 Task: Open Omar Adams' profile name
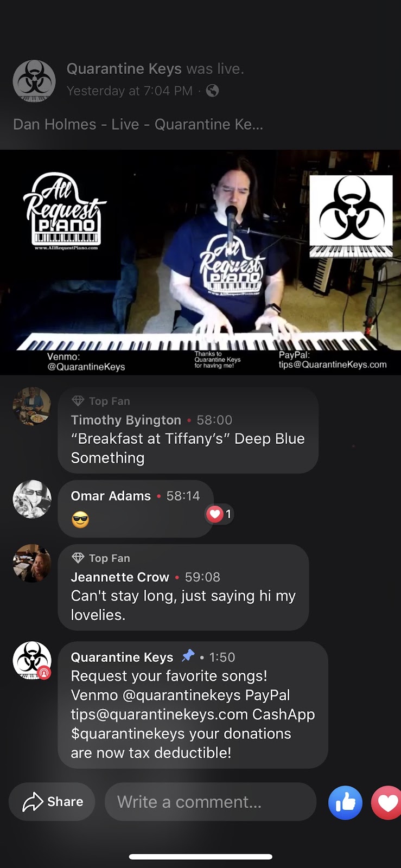[111, 496]
